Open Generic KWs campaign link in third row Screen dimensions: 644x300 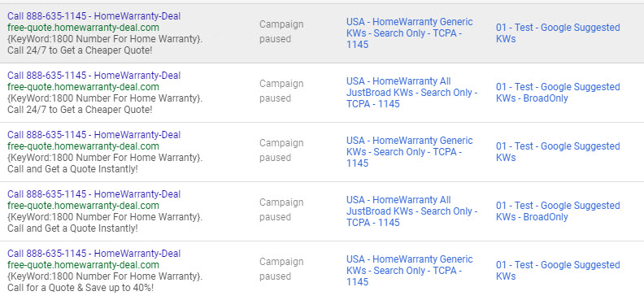pos(410,152)
